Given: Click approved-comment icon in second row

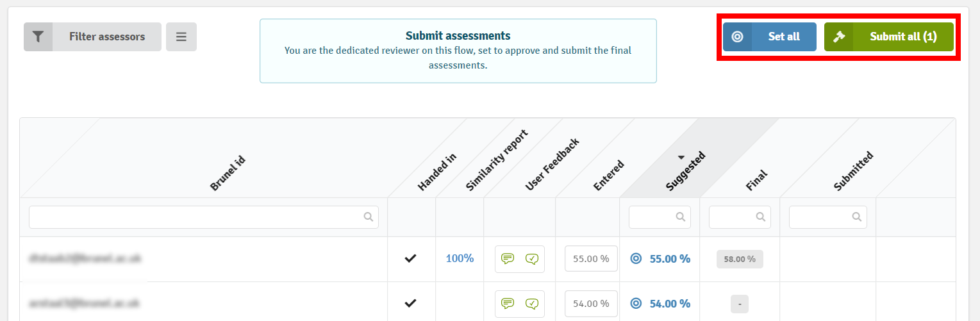Looking at the screenshot, I should pos(532,304).
